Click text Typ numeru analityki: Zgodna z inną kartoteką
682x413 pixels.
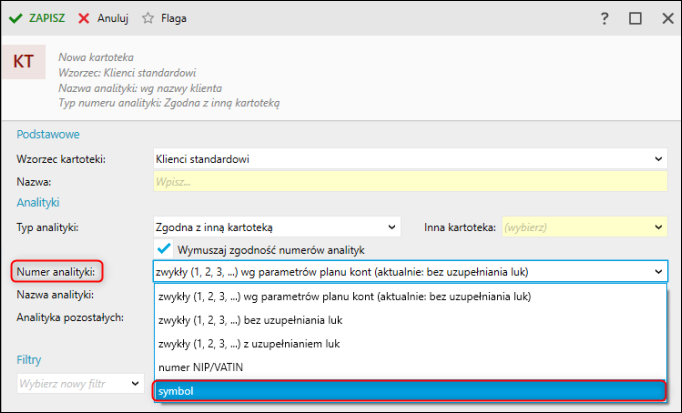coord(169,103)
